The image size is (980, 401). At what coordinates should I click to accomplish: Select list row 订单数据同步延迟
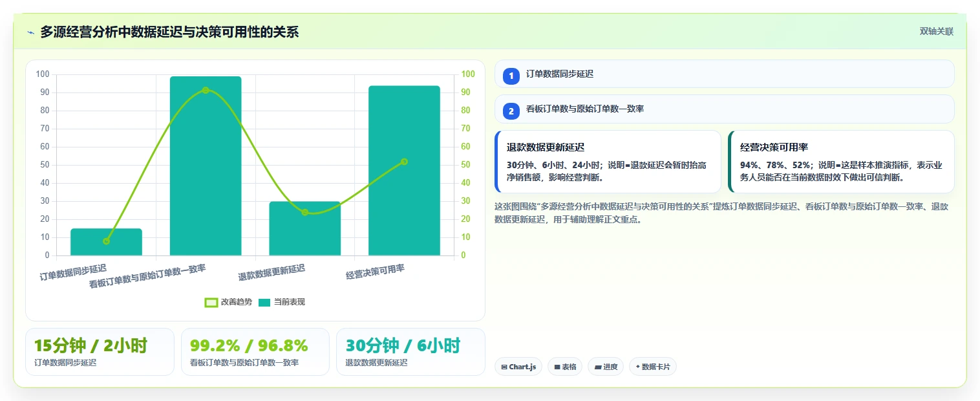[724, 74]
